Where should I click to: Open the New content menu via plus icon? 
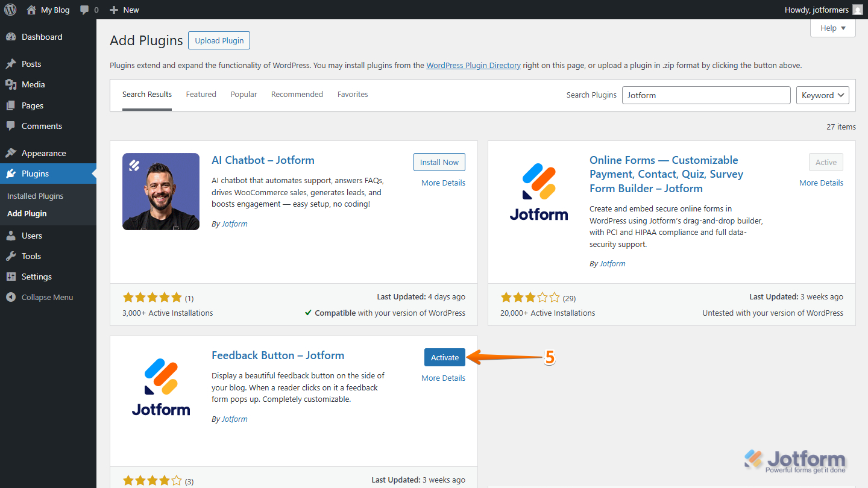[x=113, y=9]
